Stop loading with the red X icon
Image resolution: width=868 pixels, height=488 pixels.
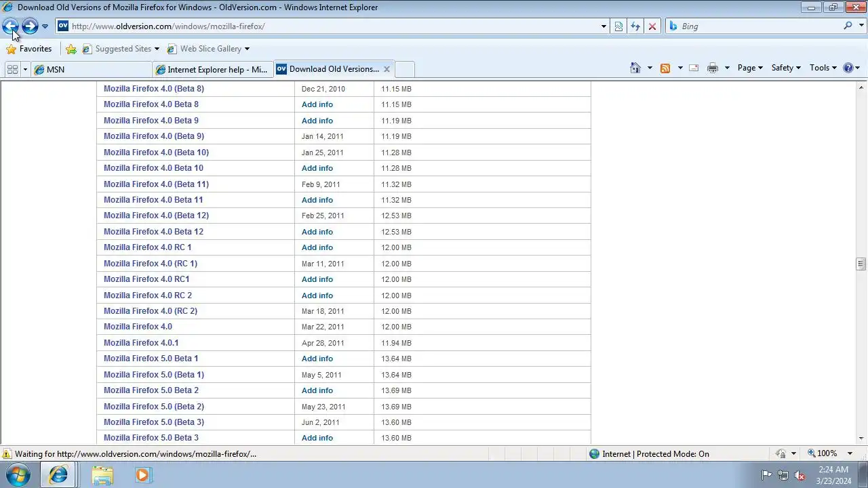(652, 26)
